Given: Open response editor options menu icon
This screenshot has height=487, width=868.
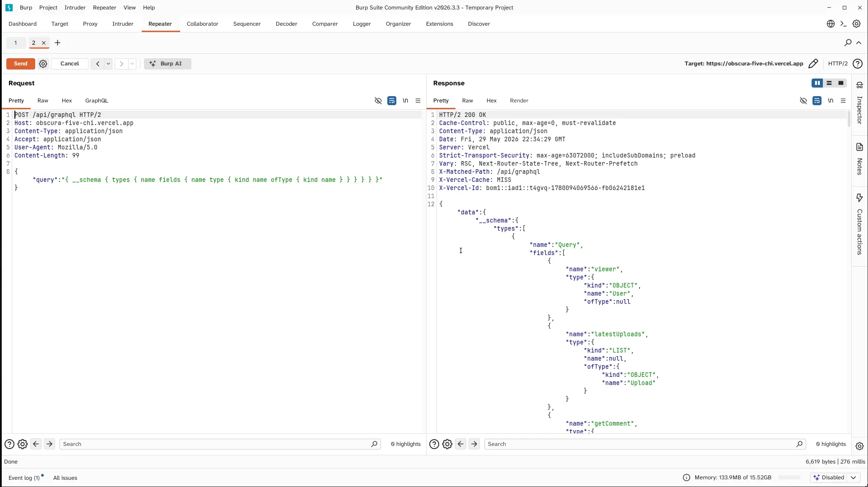Looking at the screenshot, I should 843,101.
